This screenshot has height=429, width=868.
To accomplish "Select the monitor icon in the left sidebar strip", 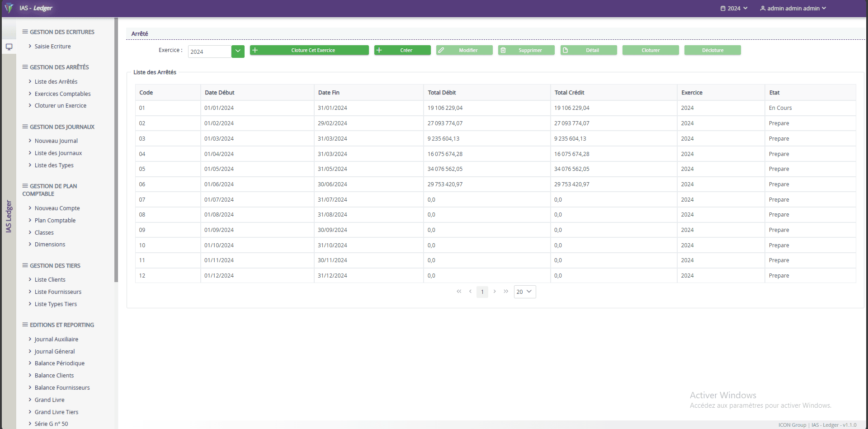I will pos(9,47).
